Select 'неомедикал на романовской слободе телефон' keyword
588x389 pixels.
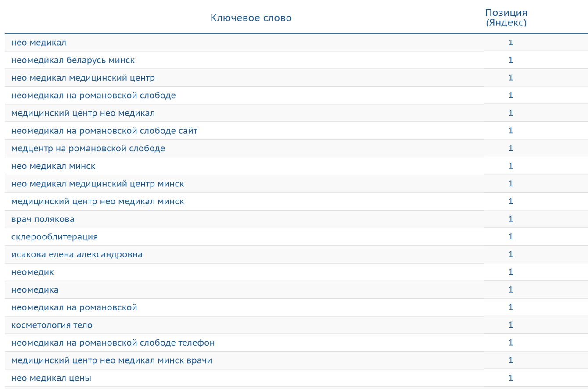[x=113, y=343]
